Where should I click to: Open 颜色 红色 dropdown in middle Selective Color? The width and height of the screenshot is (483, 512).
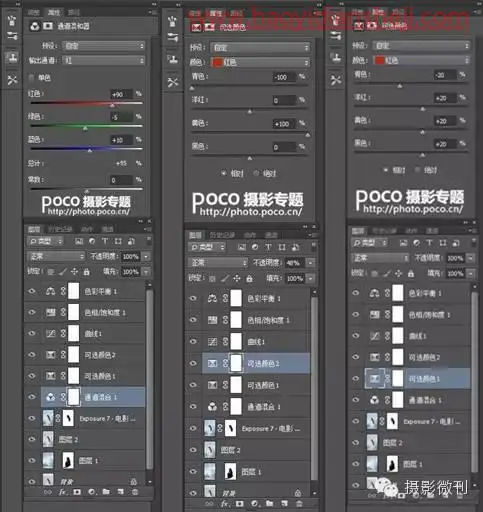(x=260, y=62)
